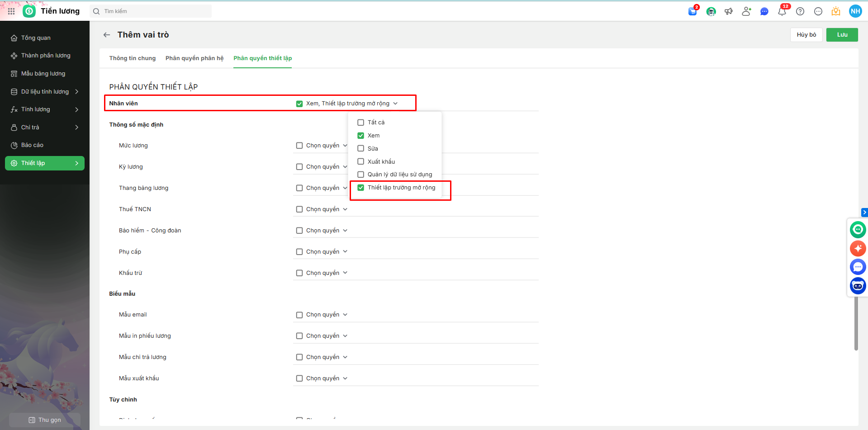Click the orange gift box icon
This screenshot has height=430, width=868.
click(836, 11)
